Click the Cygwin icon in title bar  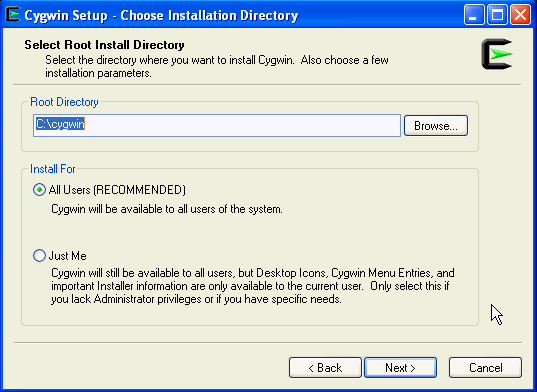pyautogui.click(x=13, y=15)
